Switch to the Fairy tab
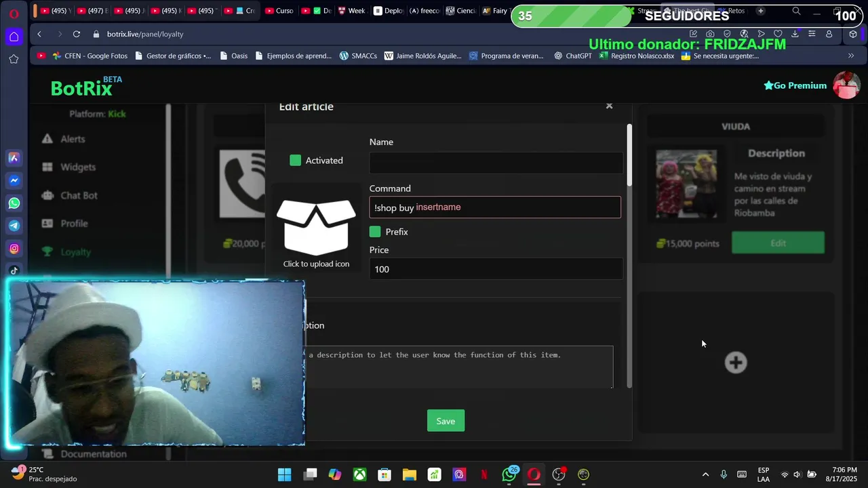Viewport: 868px width, 488px height. tap(495, 11)
